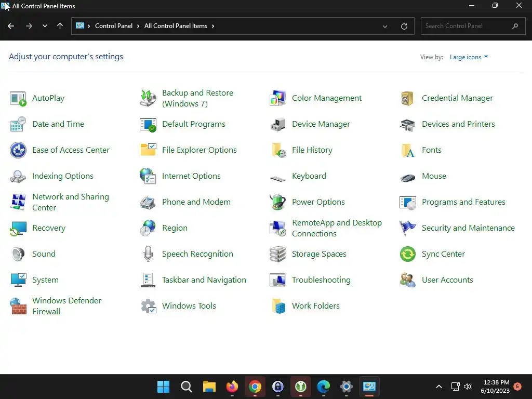Click the File Explorer Options icon
Screen dimensions: 532x399
coord(148,150)
